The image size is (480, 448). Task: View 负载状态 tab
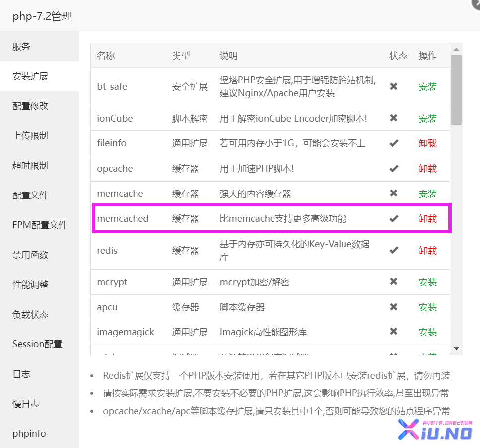pyautogui.click(x=40, y=314)
